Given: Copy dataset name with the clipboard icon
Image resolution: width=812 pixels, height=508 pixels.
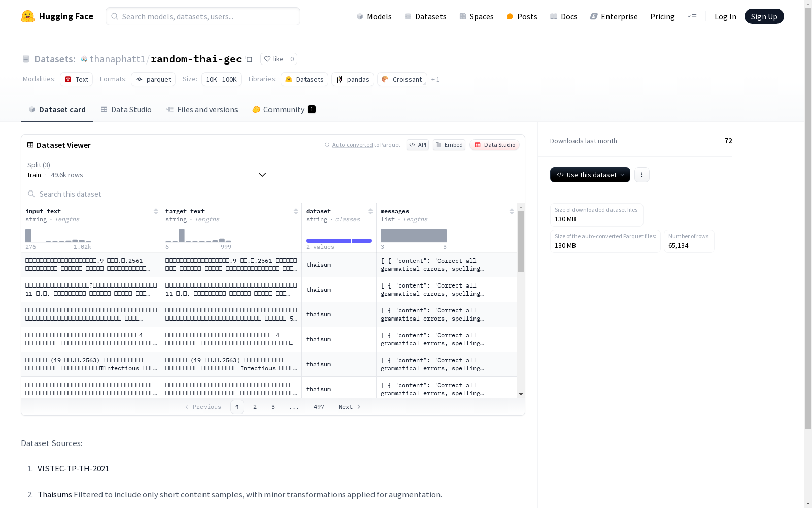Looking at the screenshot, I should coord(249,59).
